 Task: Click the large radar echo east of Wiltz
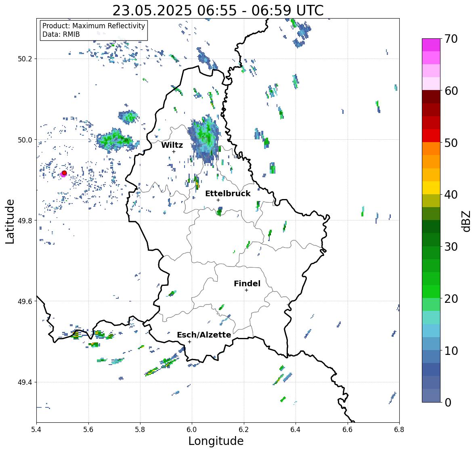pos(204,140)
